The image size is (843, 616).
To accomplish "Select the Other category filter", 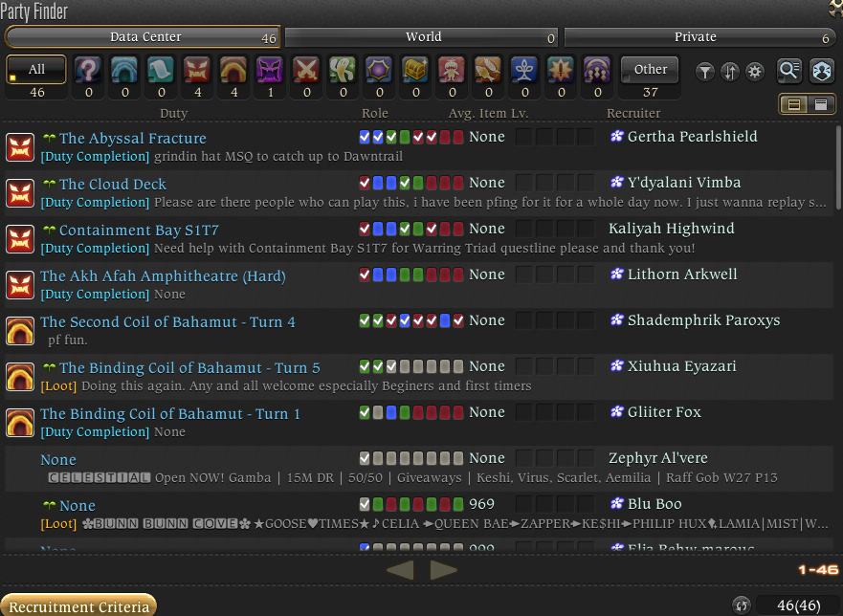I will pos(650,69).
